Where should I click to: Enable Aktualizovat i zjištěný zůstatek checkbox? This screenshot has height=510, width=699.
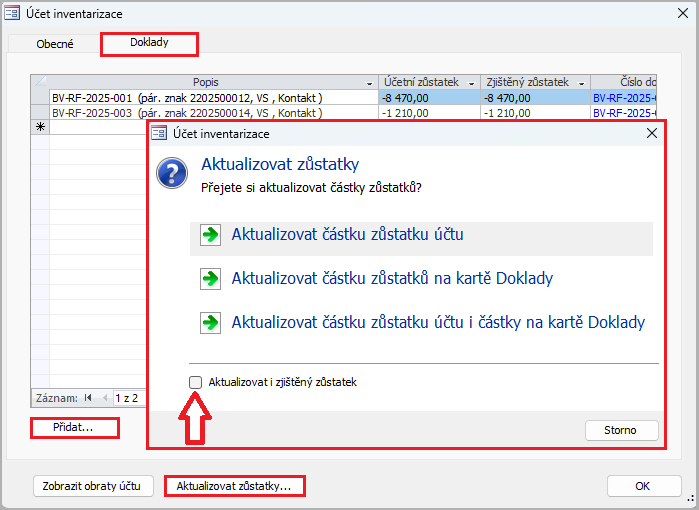click(x=195, y=382)
